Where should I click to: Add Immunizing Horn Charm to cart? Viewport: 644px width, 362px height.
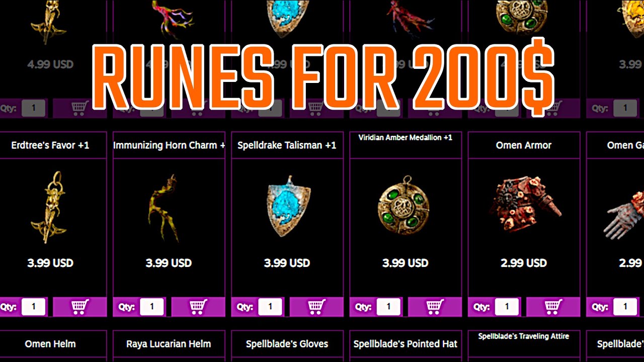tap(198, 307)
